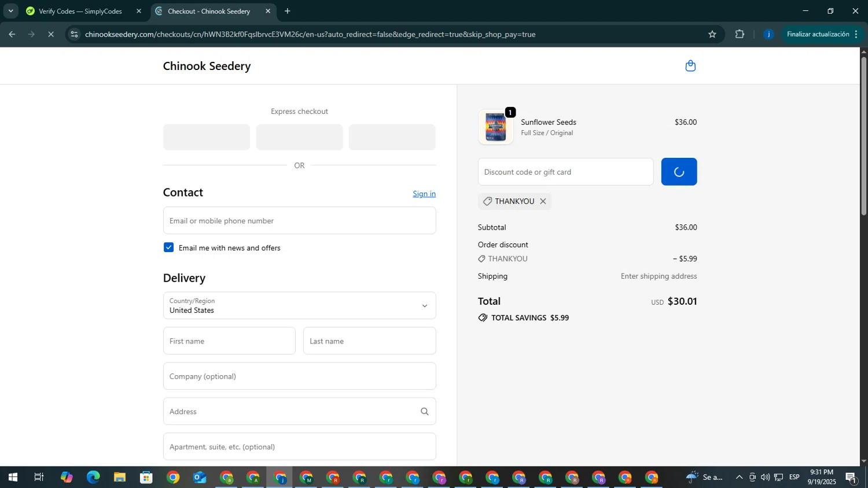
Task: Open Task View on the taskbar
Action: [39, 477]
